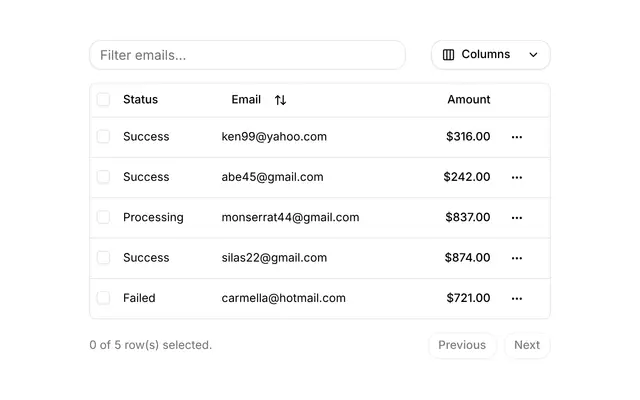Viewport: 640px width, 400px height.
Task: Check the box for ken99@yahoo.com row
Action: 103,137
